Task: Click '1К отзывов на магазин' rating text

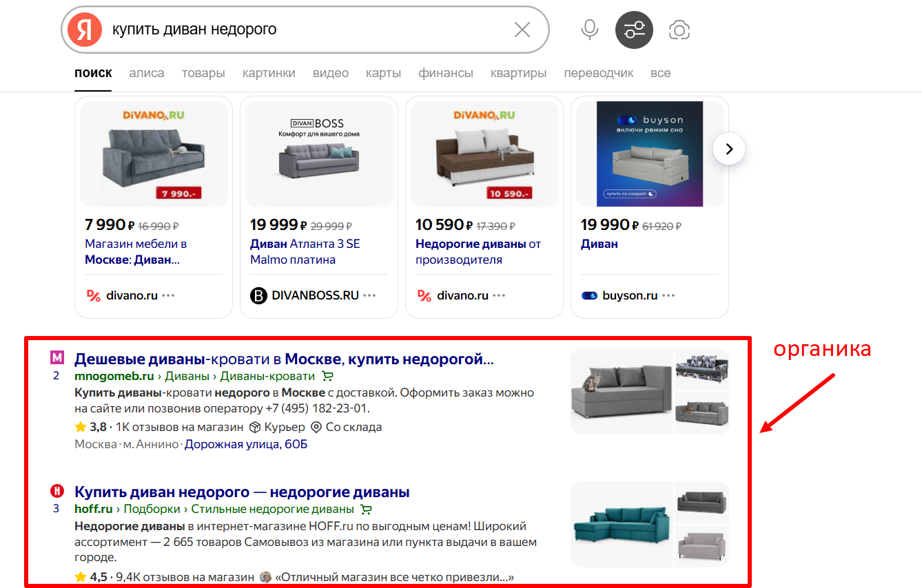Action: click(179, 427)
